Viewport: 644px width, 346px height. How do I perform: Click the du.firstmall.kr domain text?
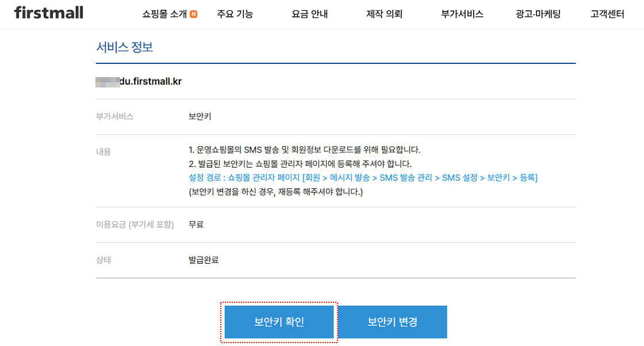click(x=151, y=81)
